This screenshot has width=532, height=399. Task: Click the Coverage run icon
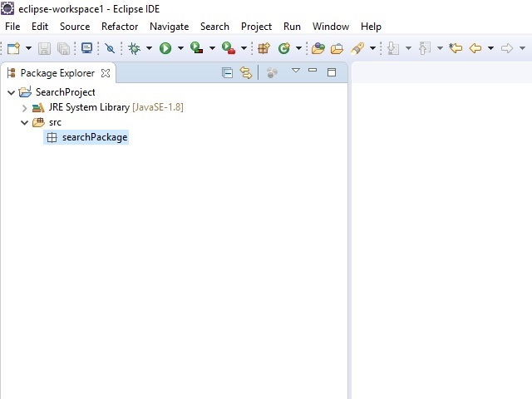[196, 48]
